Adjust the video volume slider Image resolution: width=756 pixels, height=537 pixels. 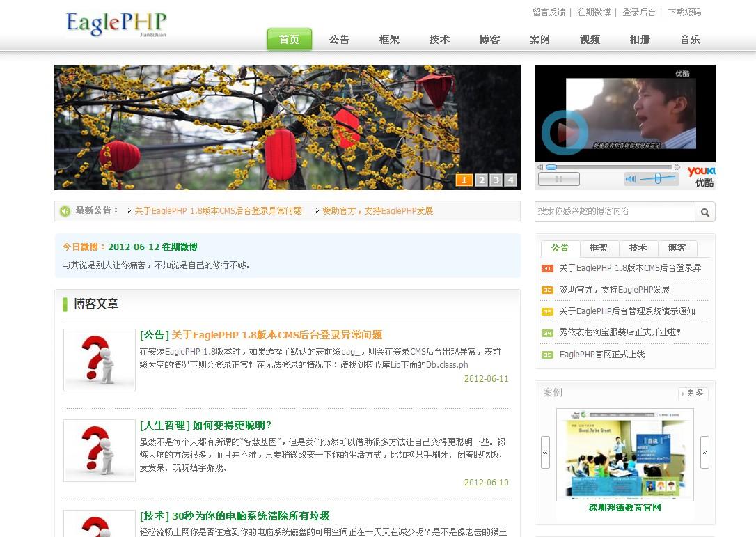pyautogui.click(x=658, y=178)
